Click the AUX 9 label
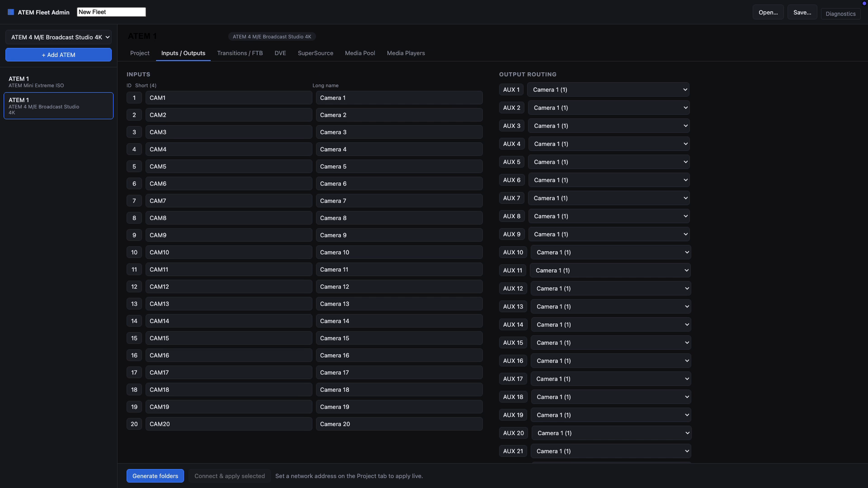The width and height of the screenshot is (868, 488). (x=512, y=234)
